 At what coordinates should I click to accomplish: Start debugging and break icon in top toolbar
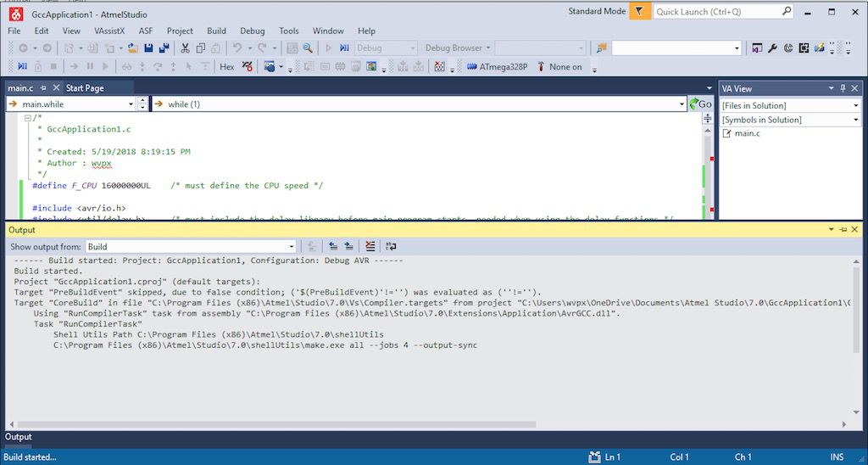click(344, 48)
